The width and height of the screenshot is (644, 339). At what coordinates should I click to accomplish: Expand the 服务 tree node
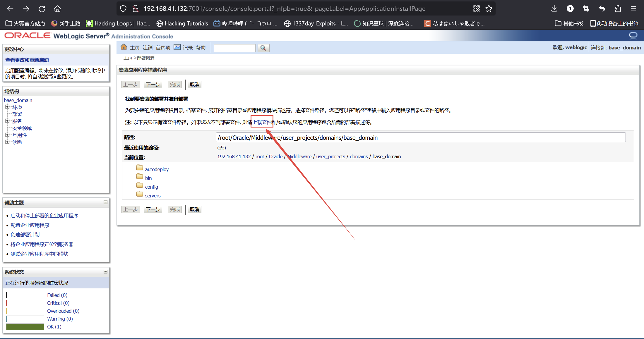(x=7, y=121)
